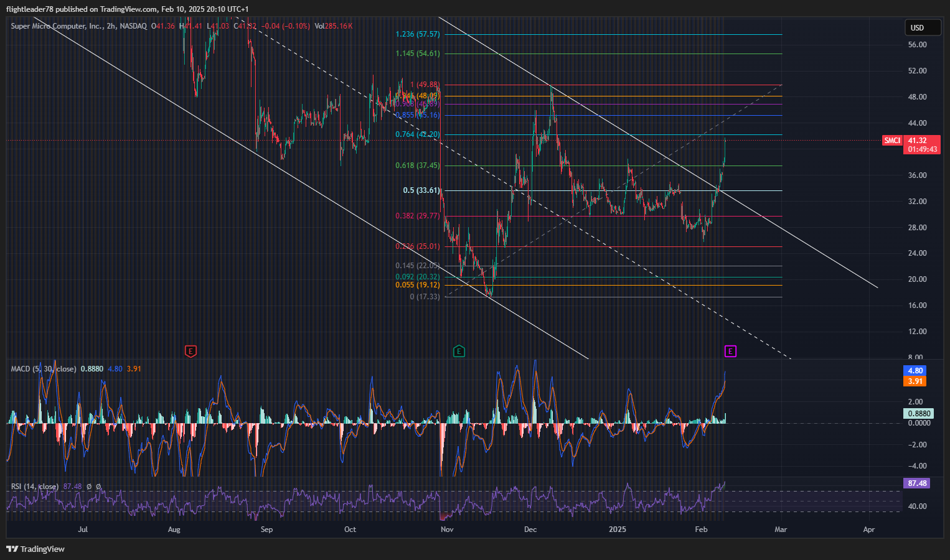Click the 2025 label on the time axis
950x560 pixels.
point(618,530)
